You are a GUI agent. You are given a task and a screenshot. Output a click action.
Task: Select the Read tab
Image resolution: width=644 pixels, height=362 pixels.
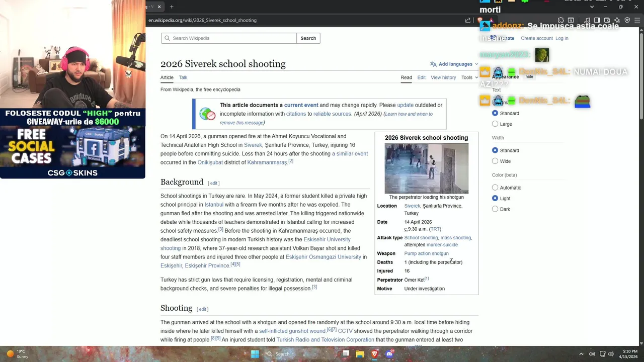pyautogui.click(x=406, y=77)
